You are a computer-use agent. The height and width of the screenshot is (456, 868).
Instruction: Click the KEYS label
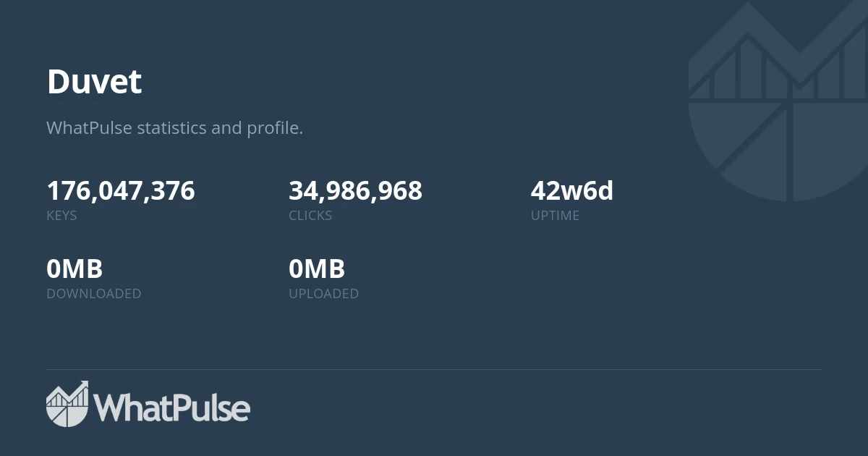tap(61, 216)
